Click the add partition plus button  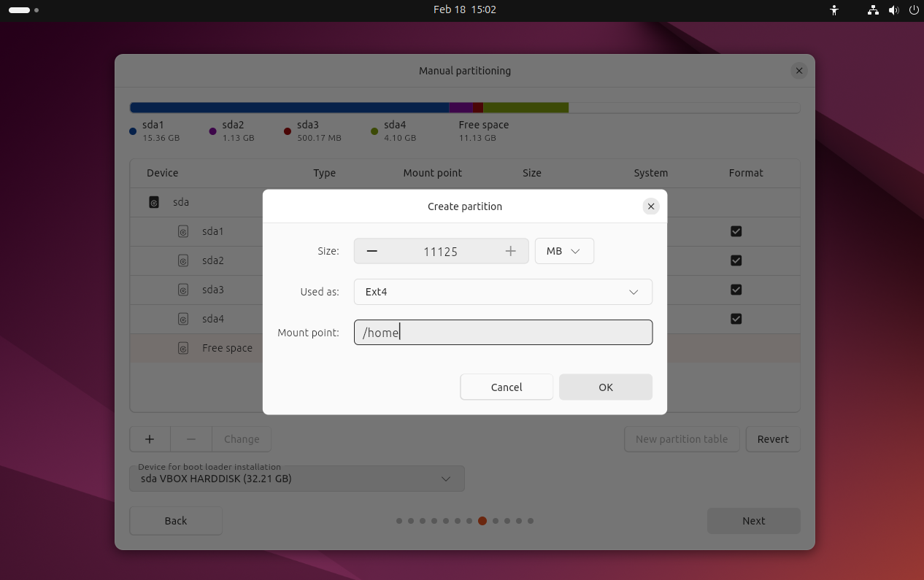tap(150, 439)
